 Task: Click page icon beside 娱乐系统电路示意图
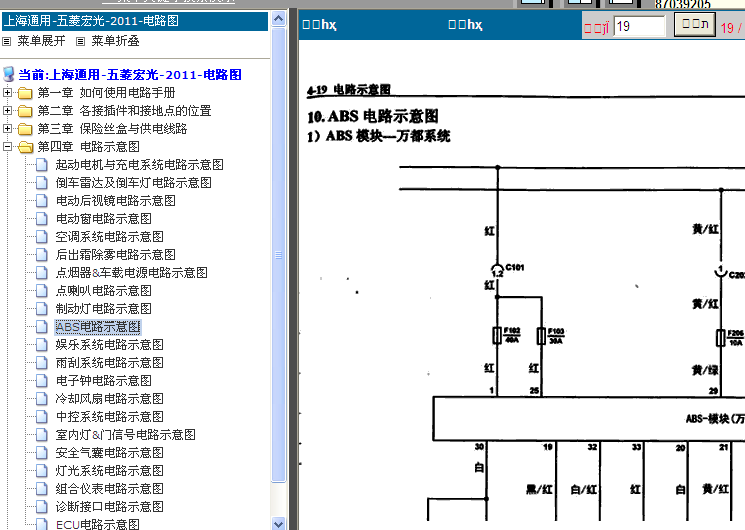coord(42,345)
